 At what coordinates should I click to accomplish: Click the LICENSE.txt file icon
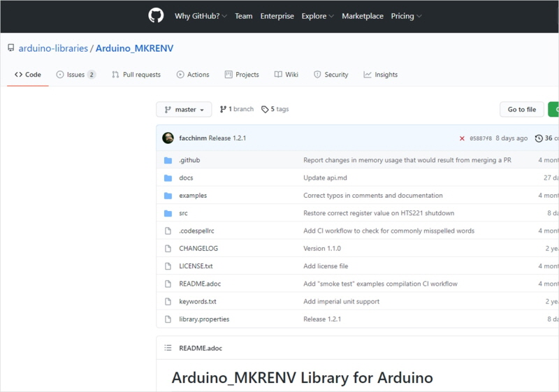point(168,266)
